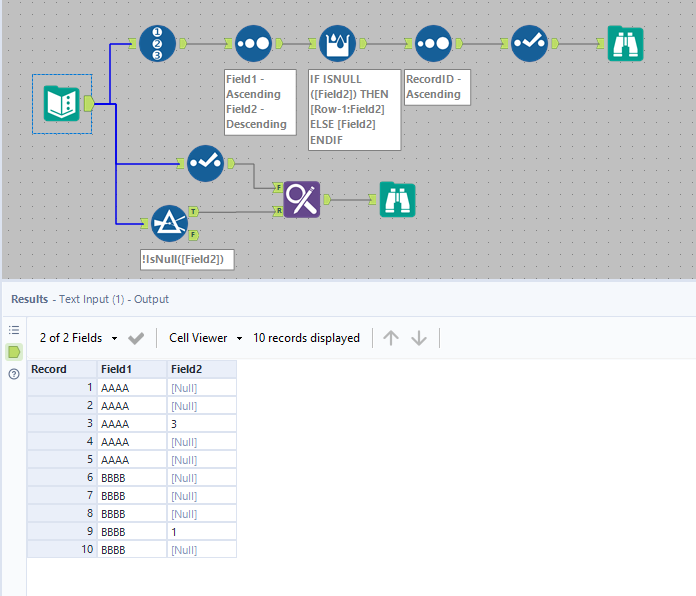Click the Filter tool's True output anchor

pyautogui.click(x=194, y=212)
